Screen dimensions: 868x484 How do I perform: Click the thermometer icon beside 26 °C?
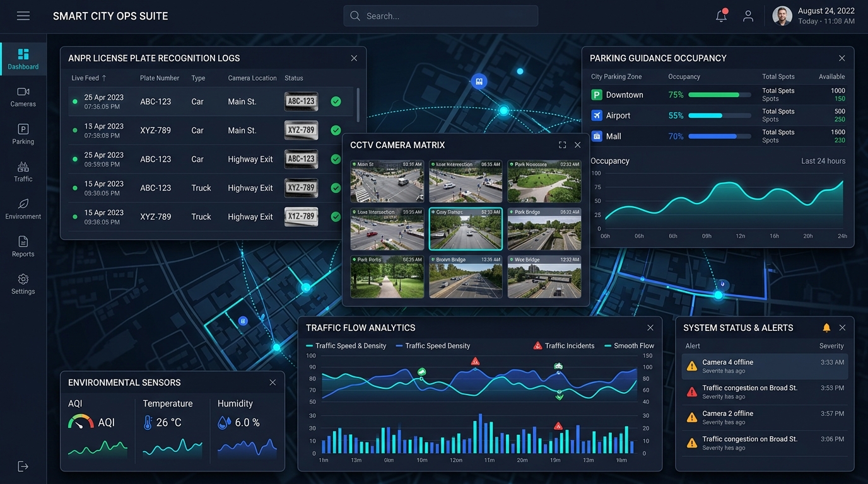coord(148,422)
